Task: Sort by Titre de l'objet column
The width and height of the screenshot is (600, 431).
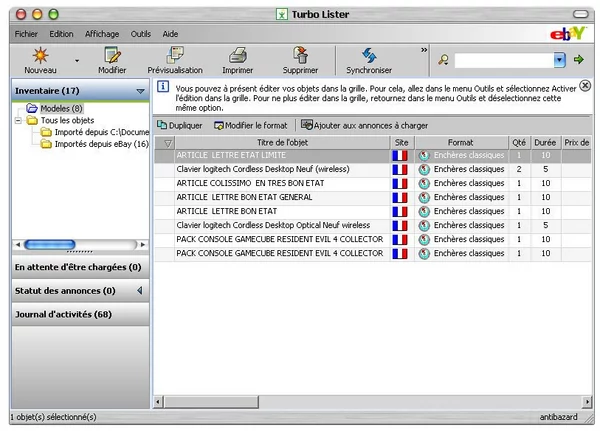Action: (x=282, y=142)
